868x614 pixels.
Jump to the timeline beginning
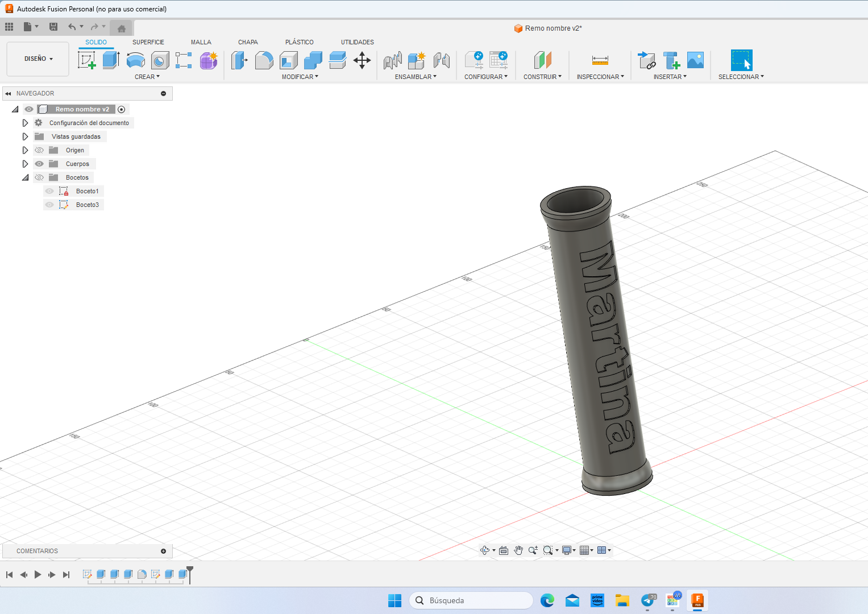click(9, 575)
